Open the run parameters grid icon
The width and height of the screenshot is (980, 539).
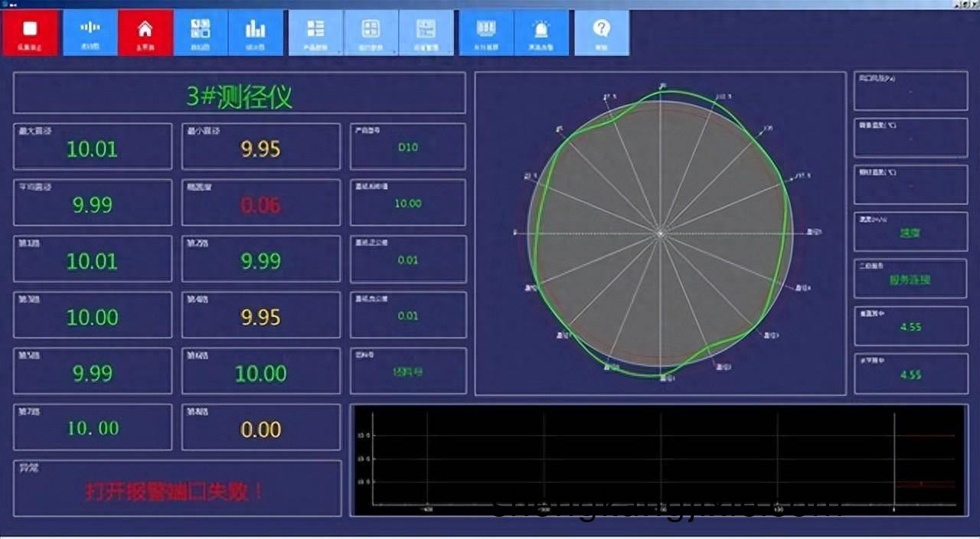371,32
